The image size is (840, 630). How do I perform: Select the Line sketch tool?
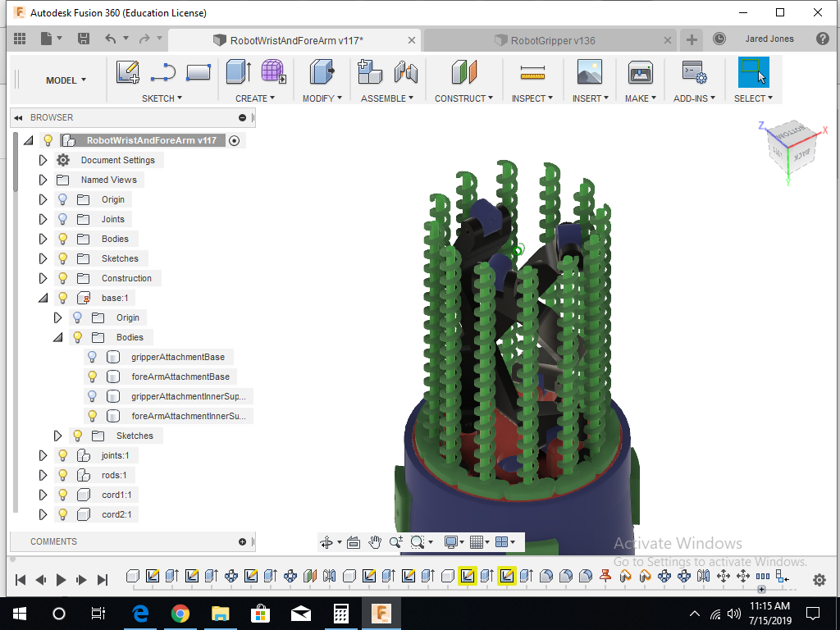tap(163, 72)
